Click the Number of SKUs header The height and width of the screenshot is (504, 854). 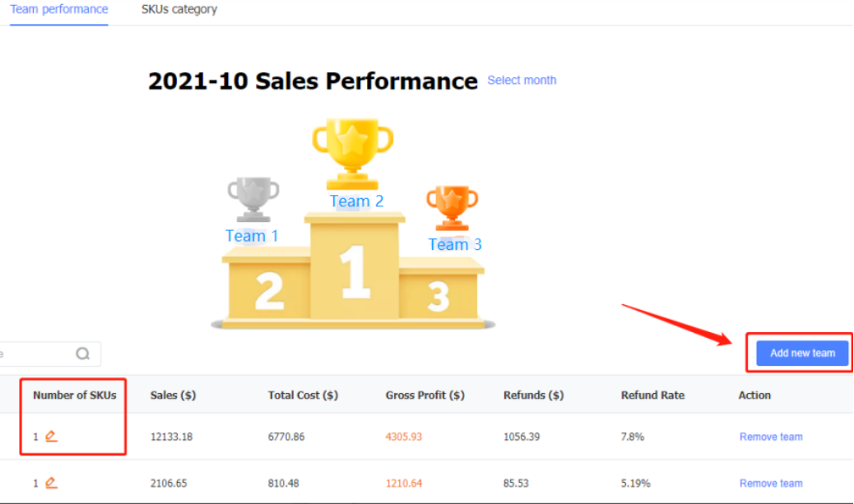75,395
